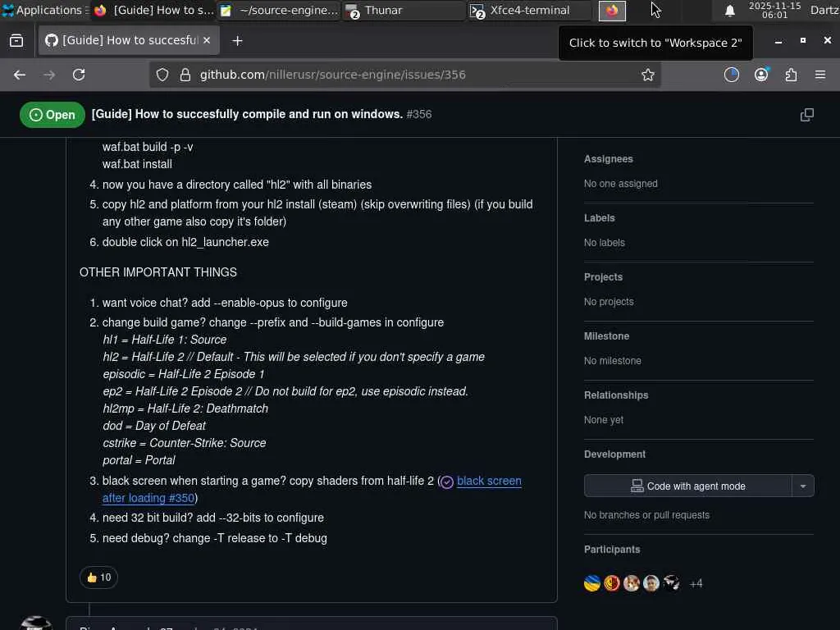Click the 'hl2mp = Half-Life 2: Deathmatch' line
The height and width of the screenshot is (630, 840).
click(185, 409)
